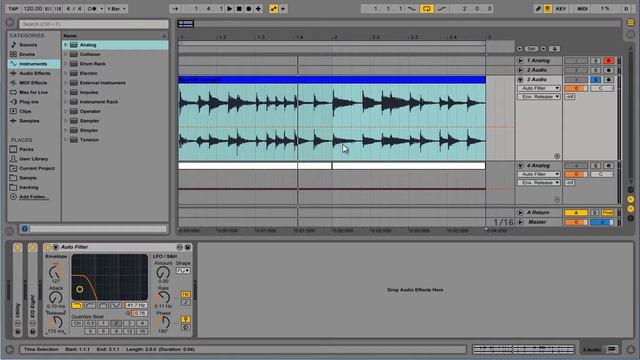Click the 3 Audio track volume slider

tap(576, 88)
